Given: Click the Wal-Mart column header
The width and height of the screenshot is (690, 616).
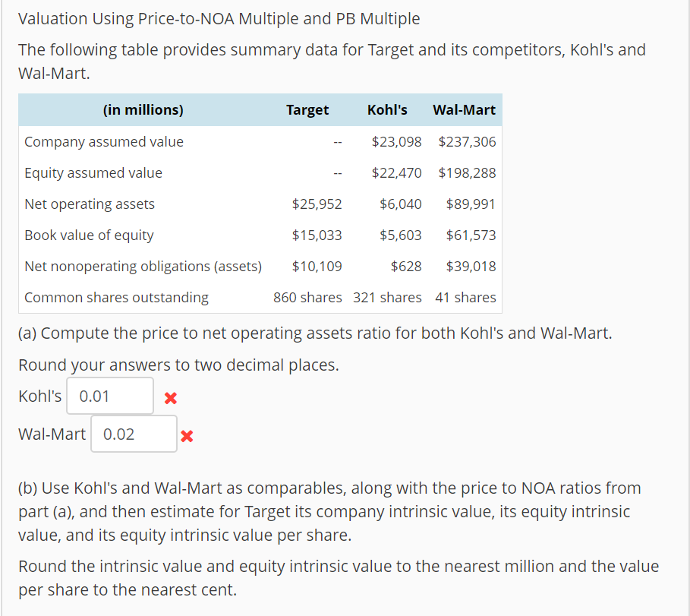Looking at the screenshot, I should tap(464, 109).
